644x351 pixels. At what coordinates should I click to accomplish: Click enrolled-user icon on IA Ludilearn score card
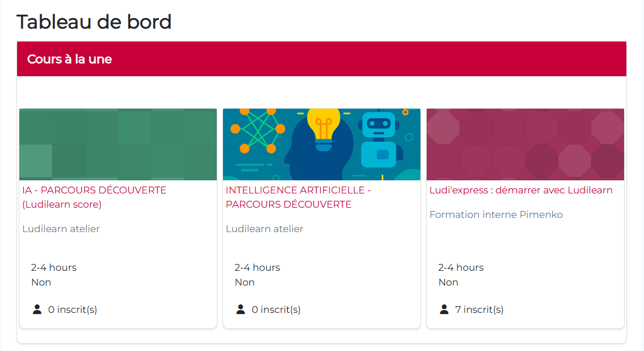click(38, 309)
